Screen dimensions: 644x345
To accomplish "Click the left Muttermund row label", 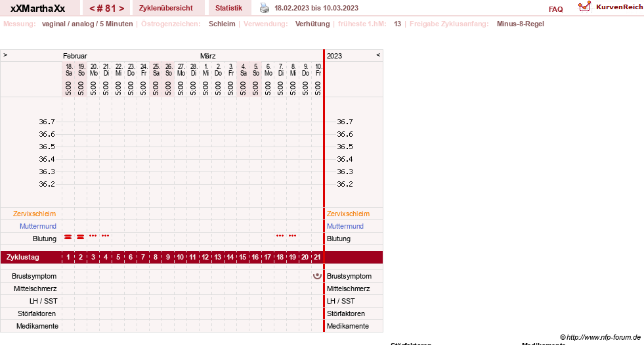I will [38, 226].
